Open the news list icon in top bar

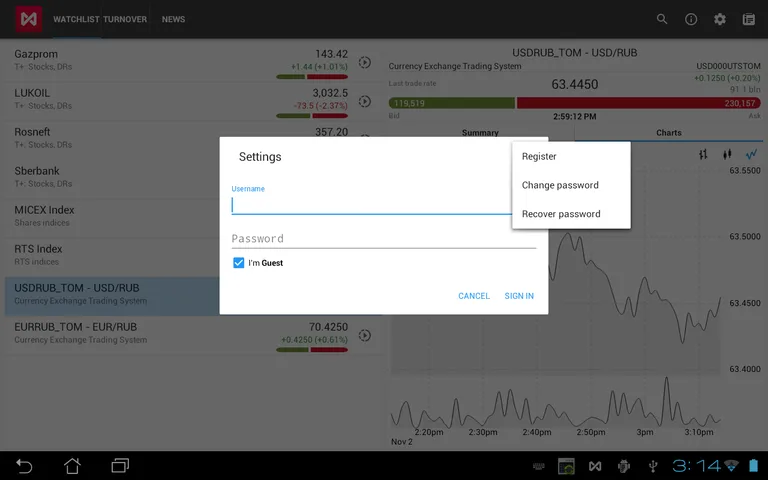click(748, 19)
